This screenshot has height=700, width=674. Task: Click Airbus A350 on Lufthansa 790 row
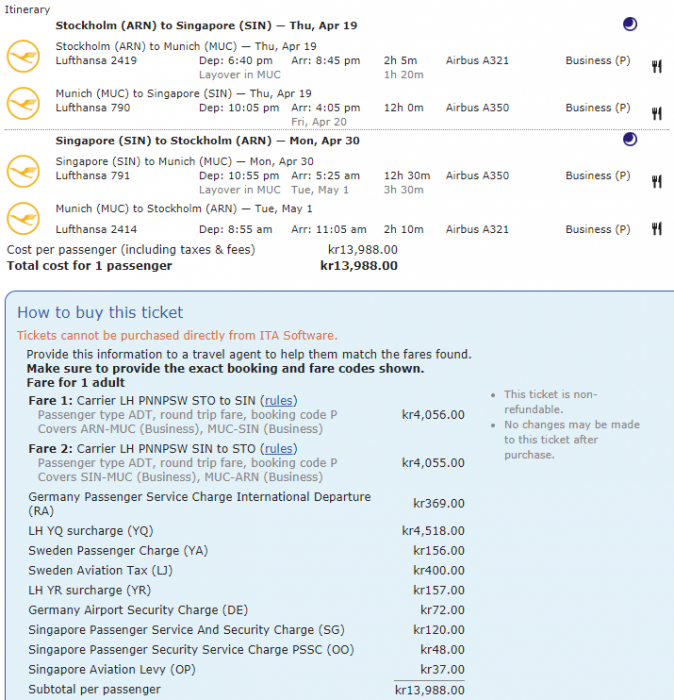click(x=477, y=108)
